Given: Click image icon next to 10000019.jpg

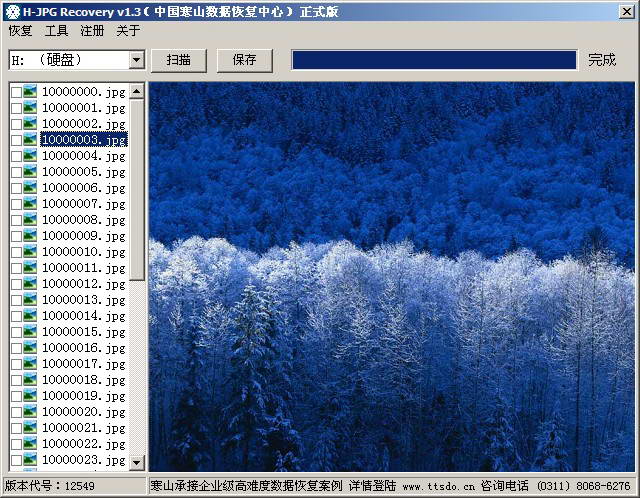Looking at the screenshot, I should pos(30,396).
